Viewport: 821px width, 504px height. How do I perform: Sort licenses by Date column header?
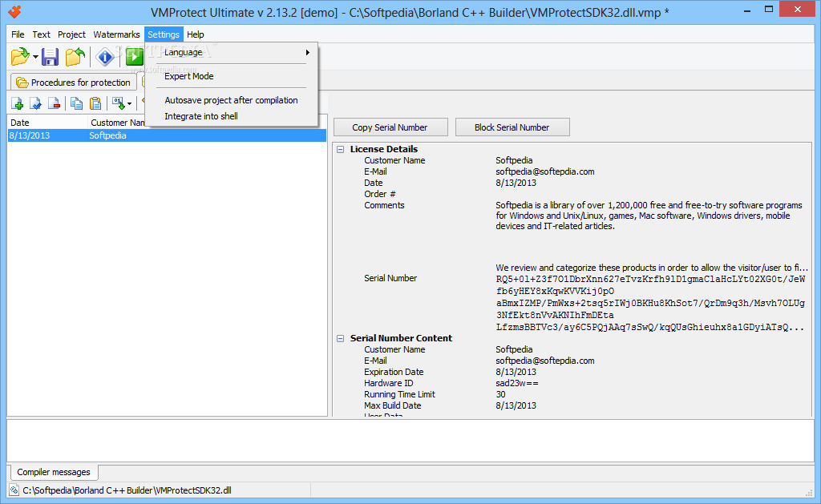point(47,123)
